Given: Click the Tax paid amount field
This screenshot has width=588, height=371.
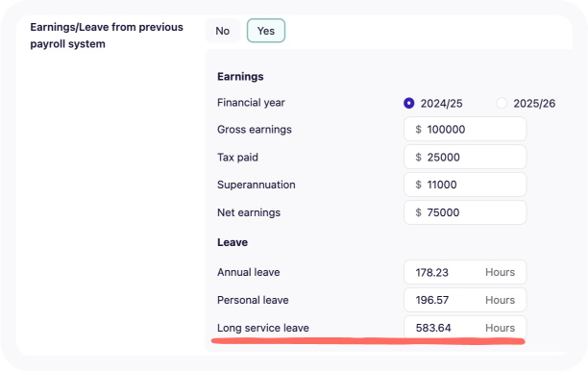Looking at the screenshot, I should (x=465, y=157).
